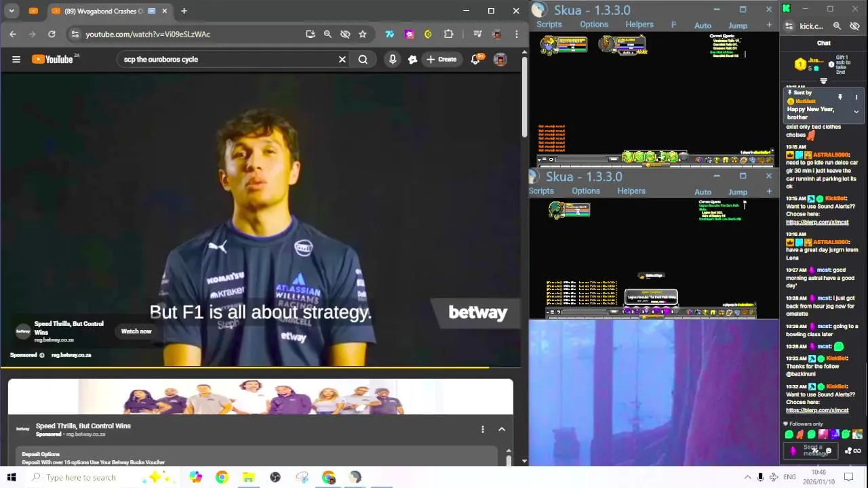868x488 pixels.
Task: Collapse the Betway ad card chevron
Action: tap(502, 429)
